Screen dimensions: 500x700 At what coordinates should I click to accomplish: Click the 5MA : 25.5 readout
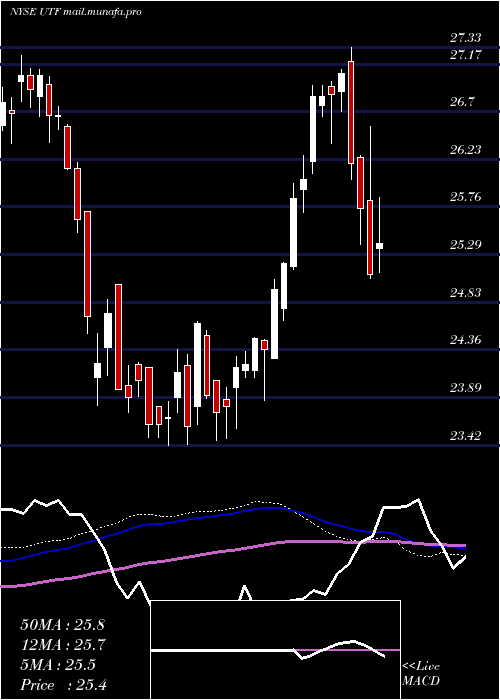click(x=58, y=665)
